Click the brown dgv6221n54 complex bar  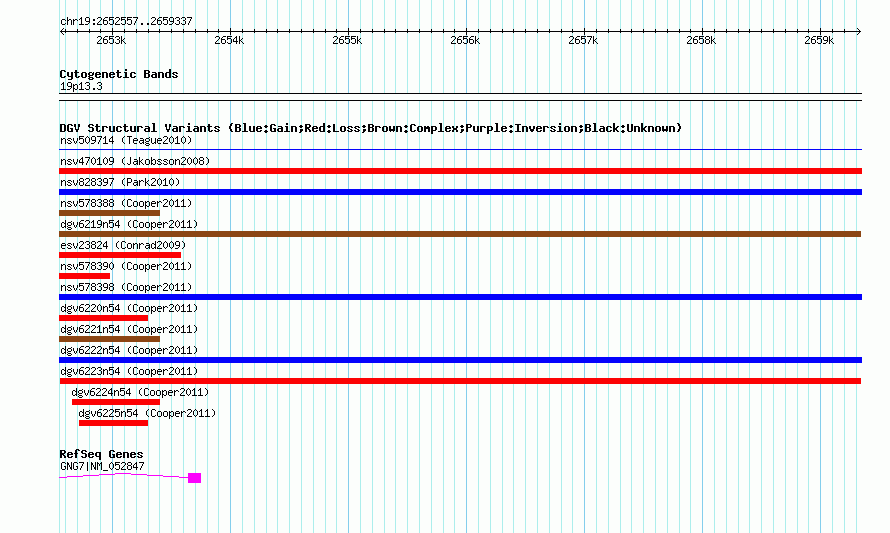point(110,339)
